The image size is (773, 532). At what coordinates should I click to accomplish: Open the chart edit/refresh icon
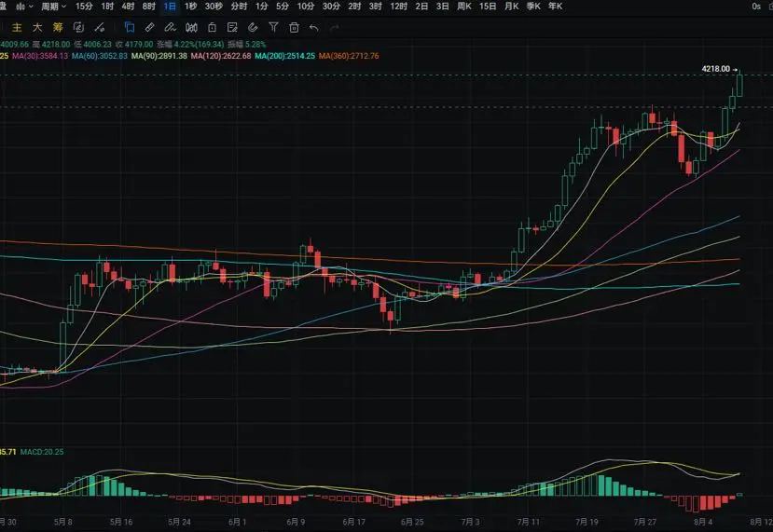tap(78, 28)
